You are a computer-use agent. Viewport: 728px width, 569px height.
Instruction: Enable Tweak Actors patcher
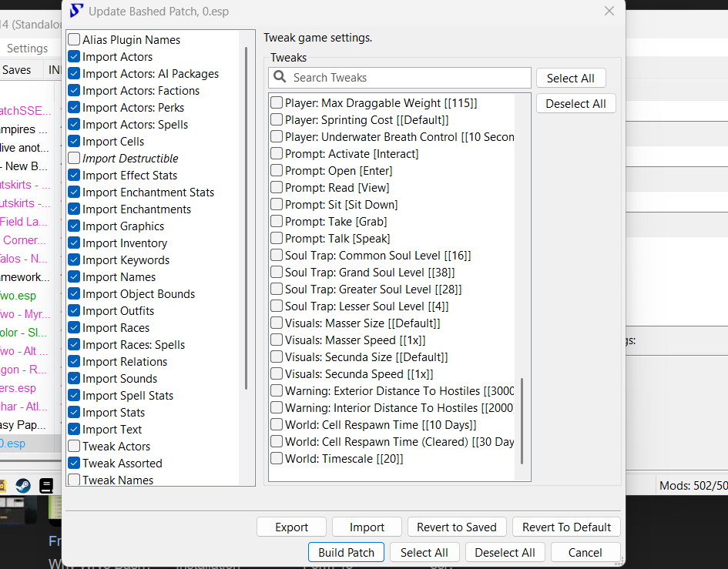tap(74, 446)
